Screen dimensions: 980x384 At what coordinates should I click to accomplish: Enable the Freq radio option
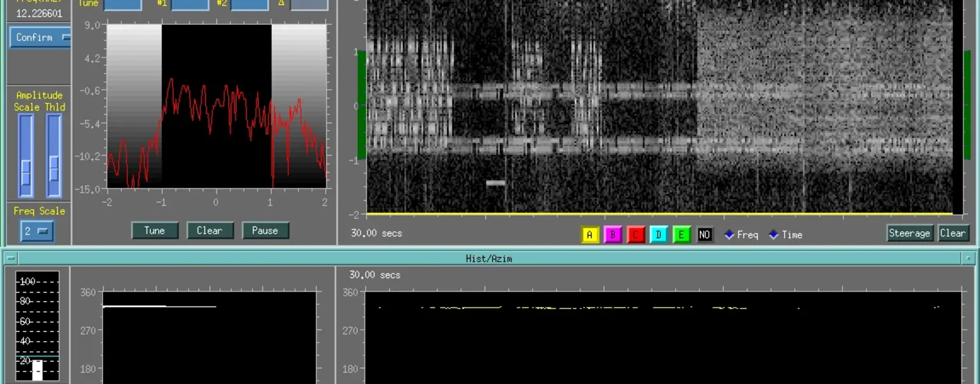(x=729, y=235)
